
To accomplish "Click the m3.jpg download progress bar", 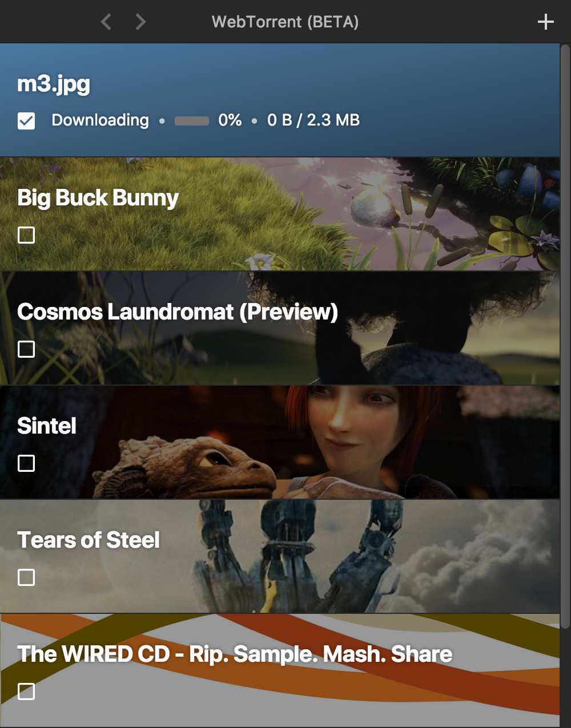I will [x=192, y=121].
